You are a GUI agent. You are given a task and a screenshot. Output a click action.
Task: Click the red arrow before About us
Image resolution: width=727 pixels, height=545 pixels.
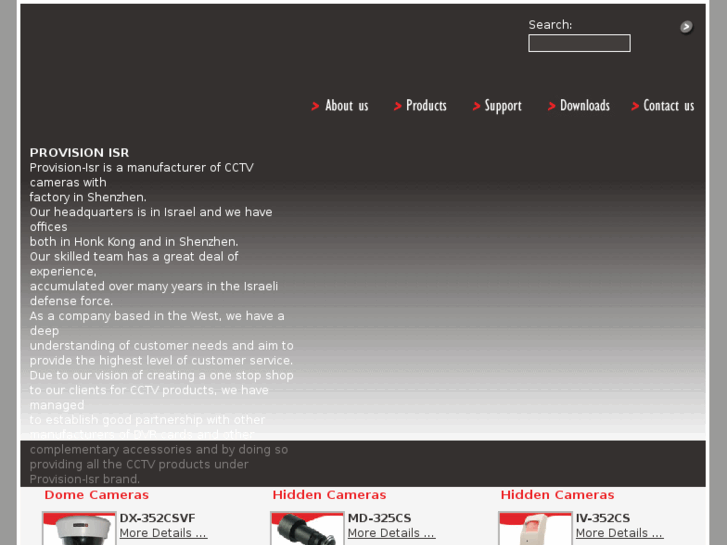(315, 106)
